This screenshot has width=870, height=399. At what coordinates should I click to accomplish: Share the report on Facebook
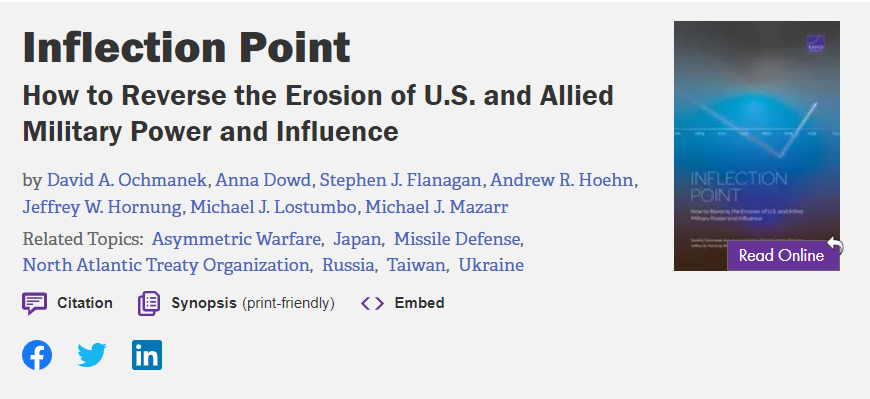[37, 355]
